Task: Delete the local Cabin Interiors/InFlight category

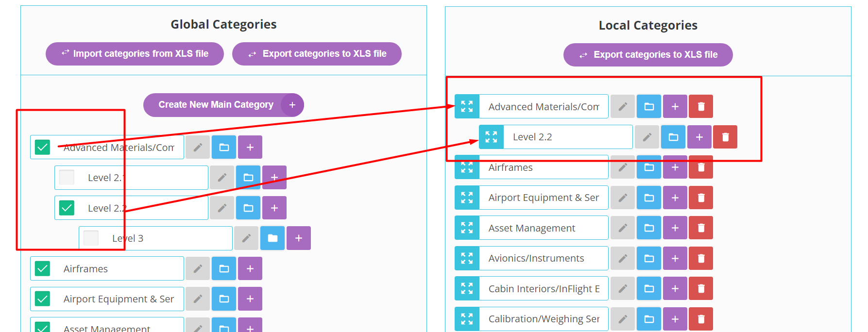Action: coord(701,289)
